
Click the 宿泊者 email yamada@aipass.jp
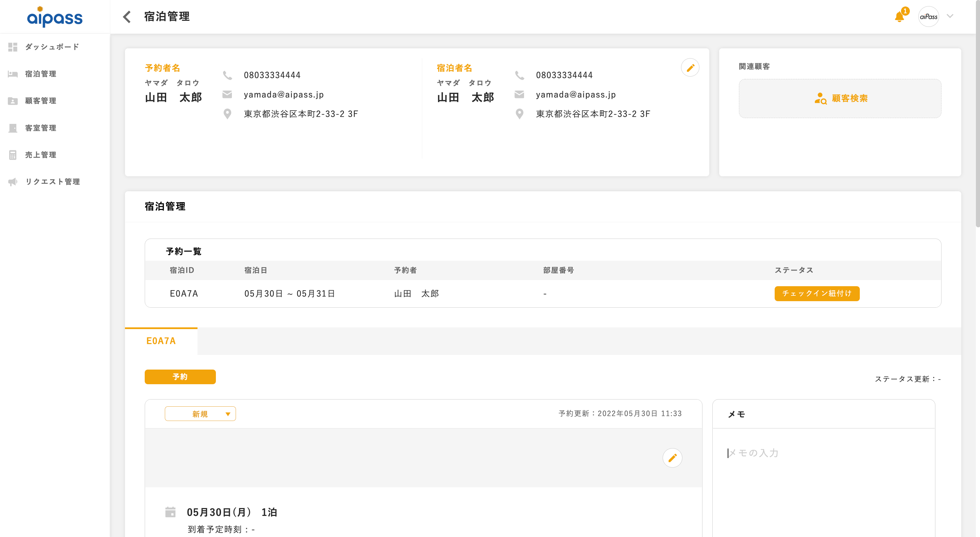tap(575, 95)
